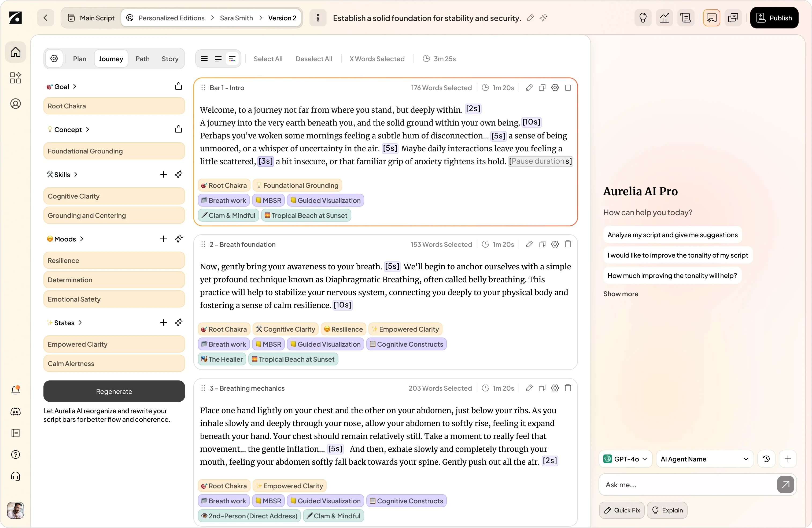Expand the Moods section chevron
This screenshot has height=528, width=812.
82,239
